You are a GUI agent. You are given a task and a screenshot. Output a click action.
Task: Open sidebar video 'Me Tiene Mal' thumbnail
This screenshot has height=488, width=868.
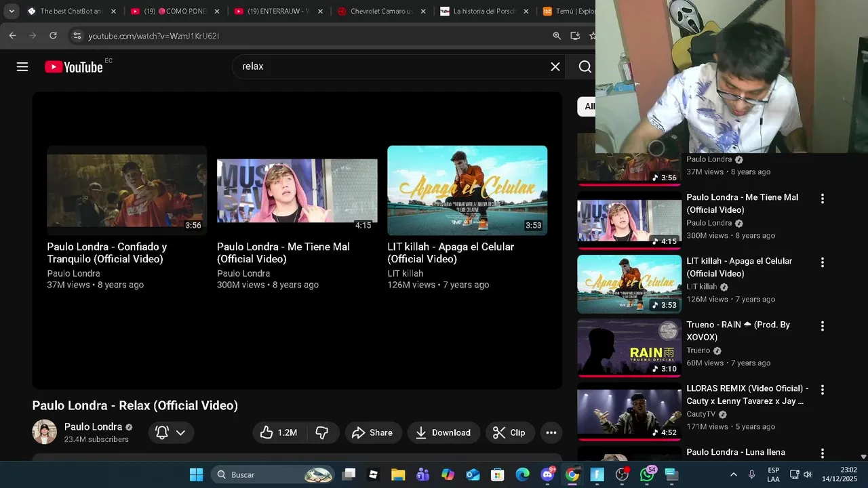(x=629, y=220)
